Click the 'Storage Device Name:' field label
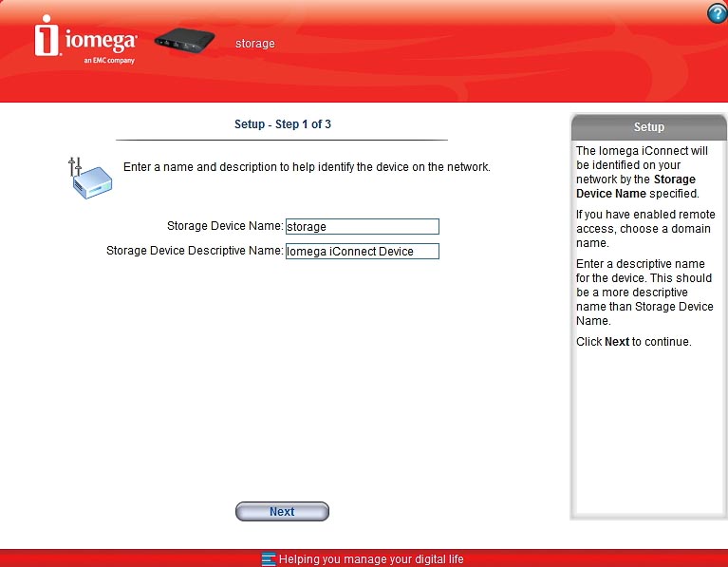The image size is (728, 567). point(225,226)
